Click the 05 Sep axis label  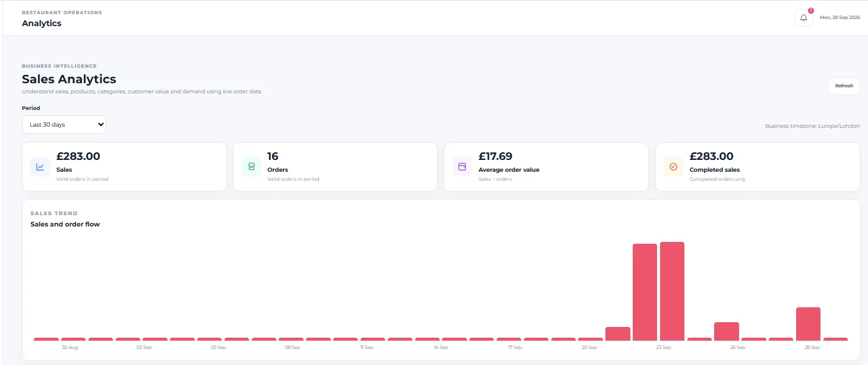[x=218, y=347]
